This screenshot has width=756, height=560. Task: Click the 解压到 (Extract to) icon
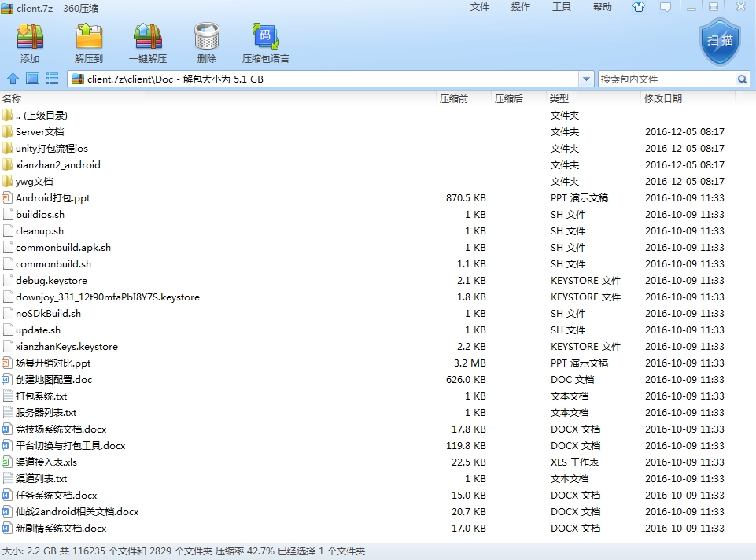pyautogui.click(x=89, y=42)
